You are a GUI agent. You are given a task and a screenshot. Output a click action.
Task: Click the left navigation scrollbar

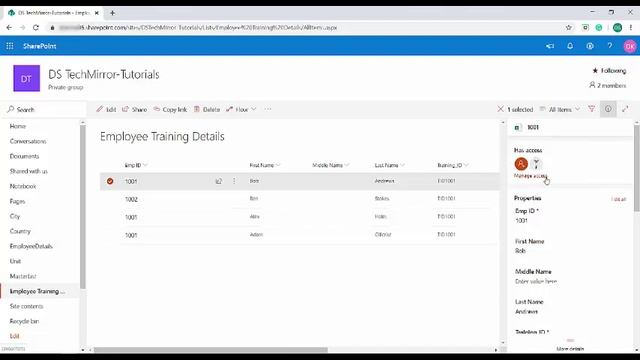[x=83, y=207]
